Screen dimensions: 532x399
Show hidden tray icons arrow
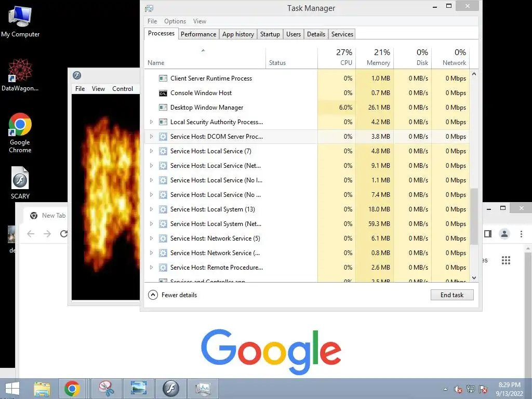coord(445,389)
